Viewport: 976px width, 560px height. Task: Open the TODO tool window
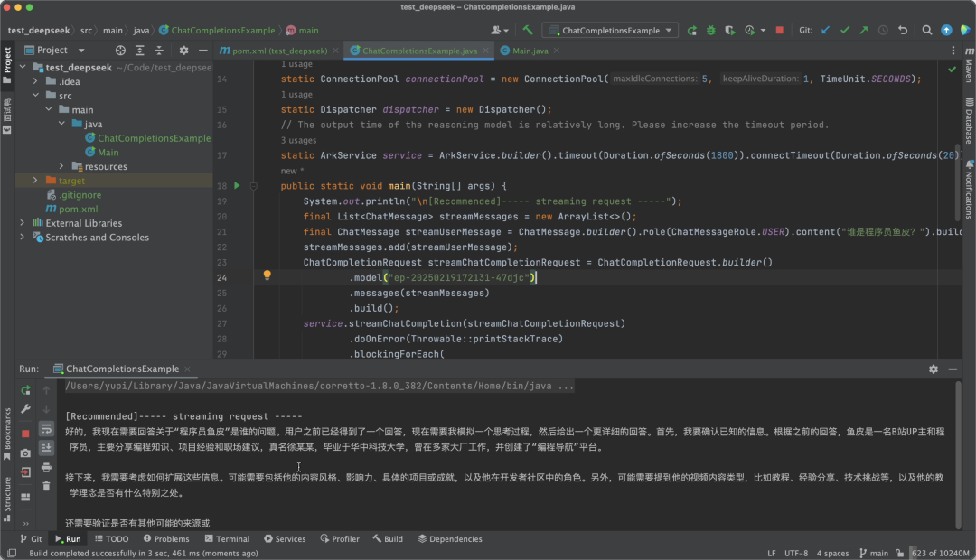point(111,539)
